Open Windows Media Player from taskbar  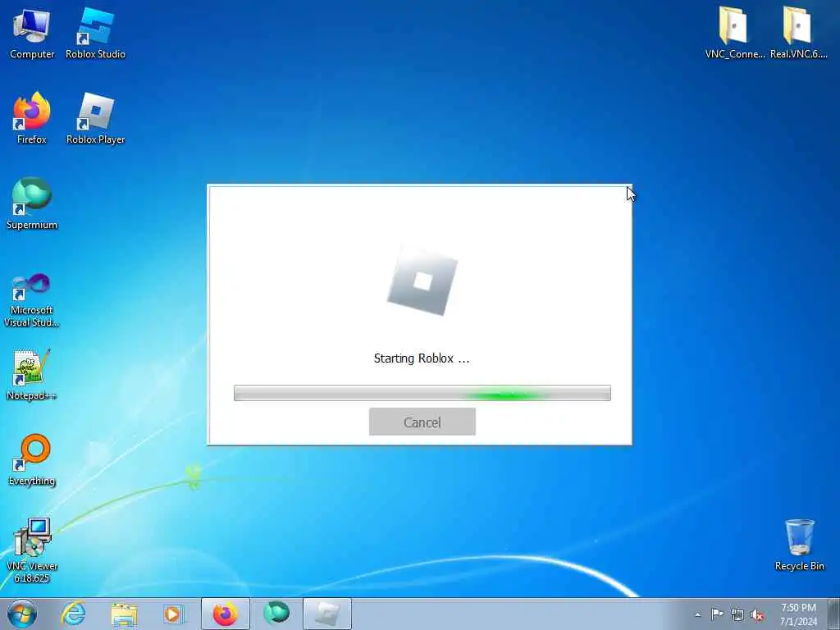(x=174, y=614)
